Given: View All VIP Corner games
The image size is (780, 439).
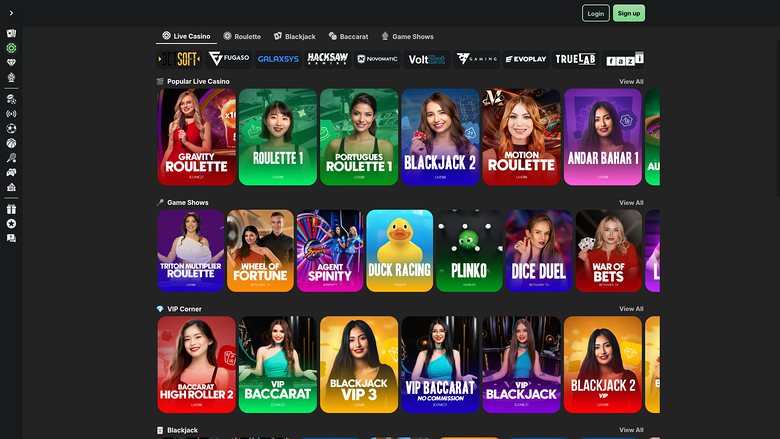Looking at the screenshot, I should [x=631, y=309].
